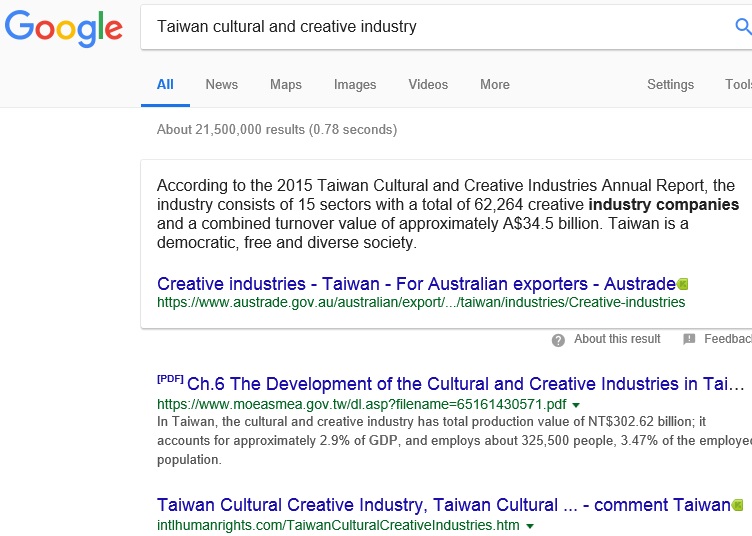Select the All results tab
Viewport: 752px width, 536px height.
[x=165, y=85]
